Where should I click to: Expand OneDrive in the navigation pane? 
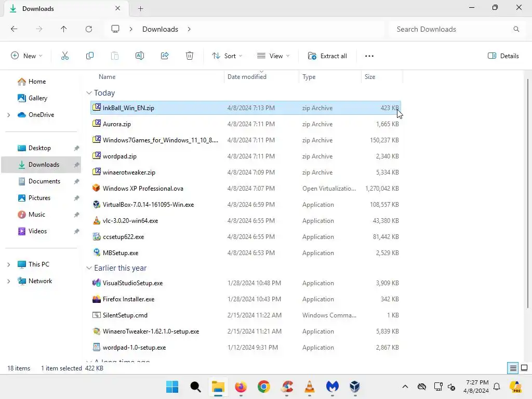pos(8,115)
